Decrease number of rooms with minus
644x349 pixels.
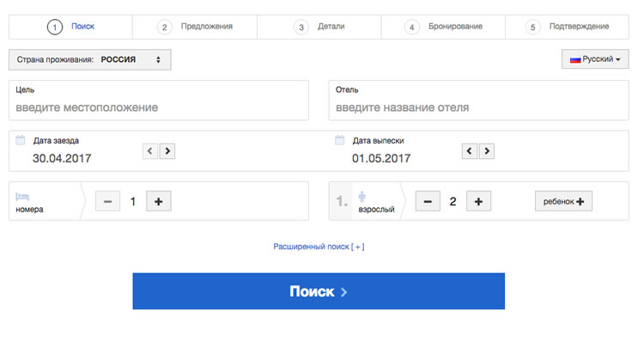(x=107, y=201)
